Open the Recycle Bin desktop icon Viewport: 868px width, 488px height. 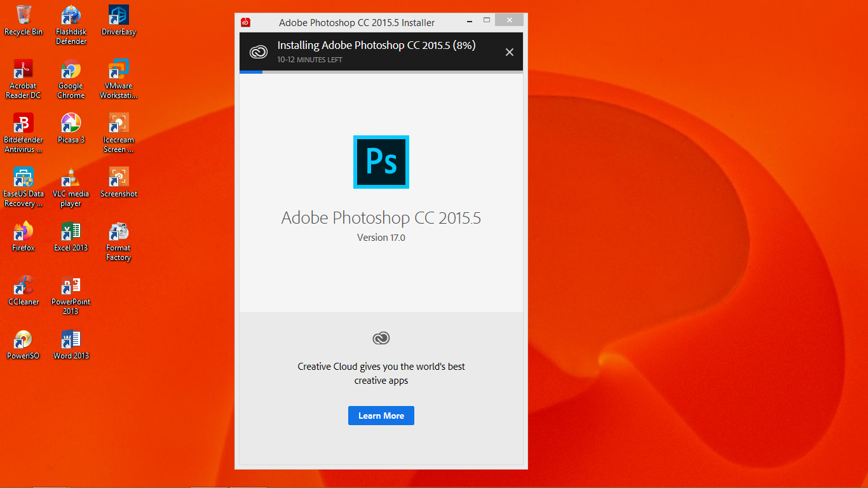click(24, 20)
